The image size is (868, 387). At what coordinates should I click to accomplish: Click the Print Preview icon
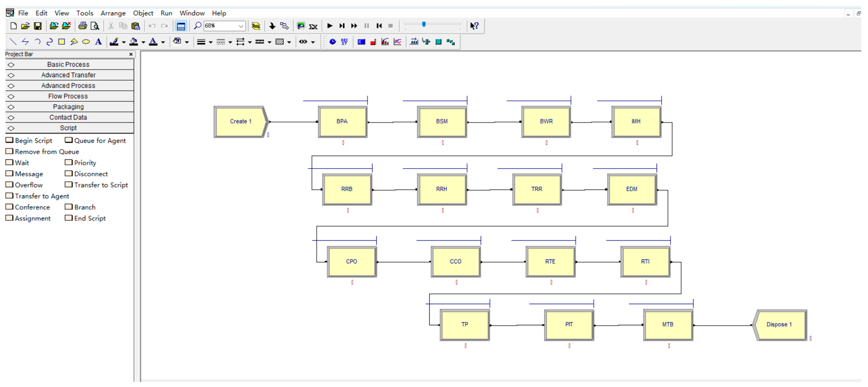point(95,26)
